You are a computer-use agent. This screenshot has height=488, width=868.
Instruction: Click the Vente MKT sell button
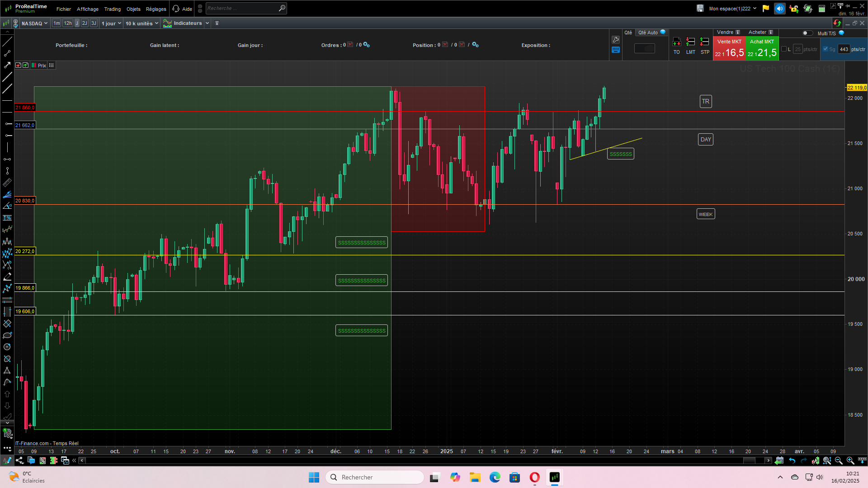coord(729,48)
